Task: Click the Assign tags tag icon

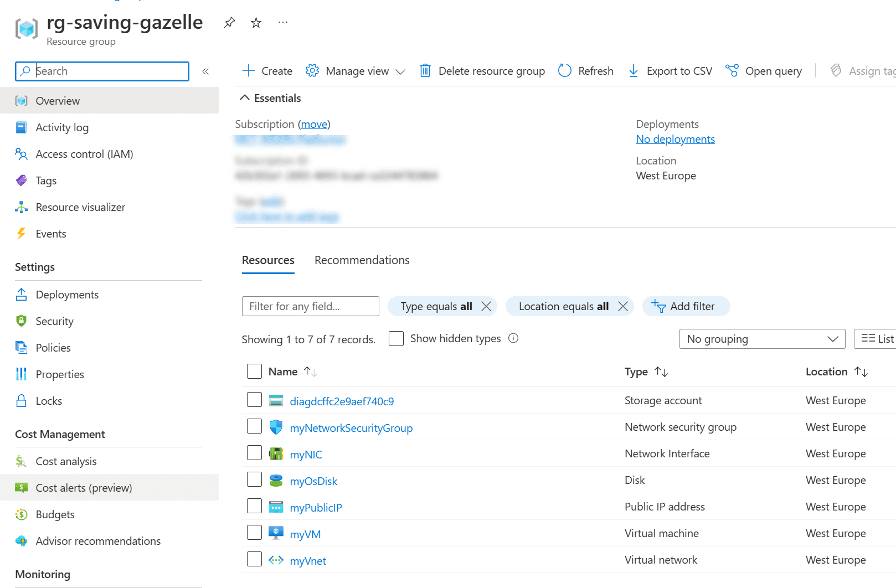Action: 836,70
